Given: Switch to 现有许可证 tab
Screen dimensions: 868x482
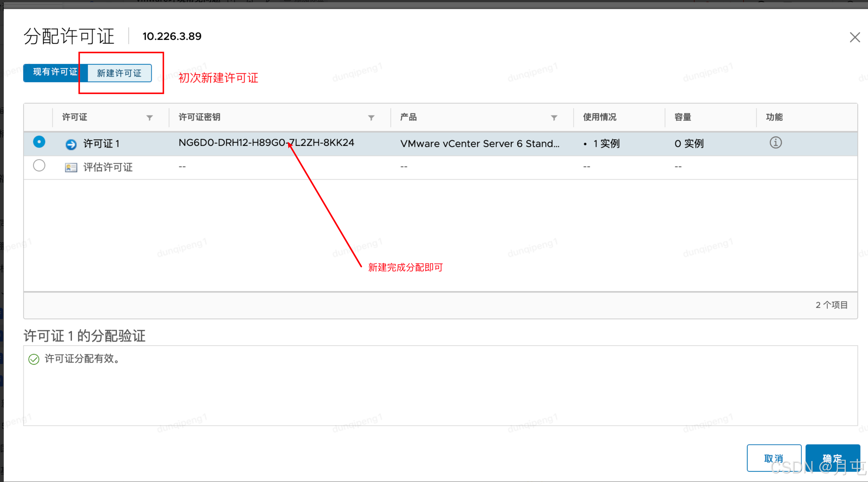Looking at the screenshot, I should pos(55,72).
